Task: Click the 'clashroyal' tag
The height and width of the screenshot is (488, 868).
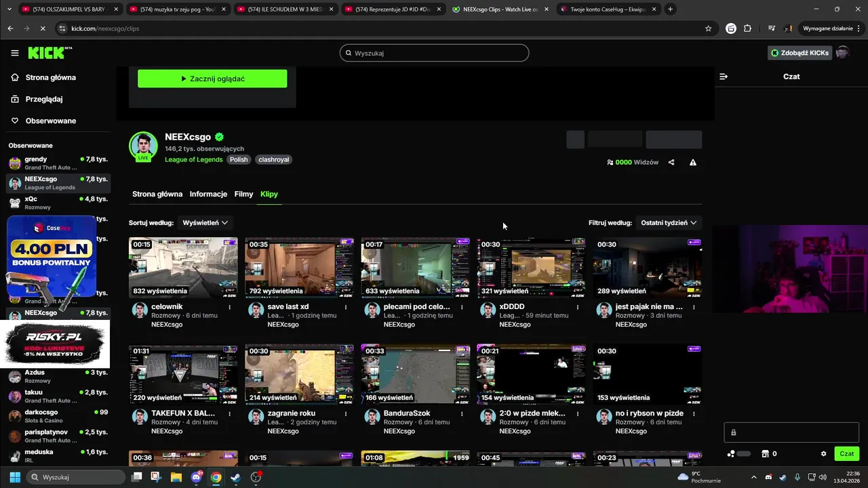Action: click(x=274, y=159)
